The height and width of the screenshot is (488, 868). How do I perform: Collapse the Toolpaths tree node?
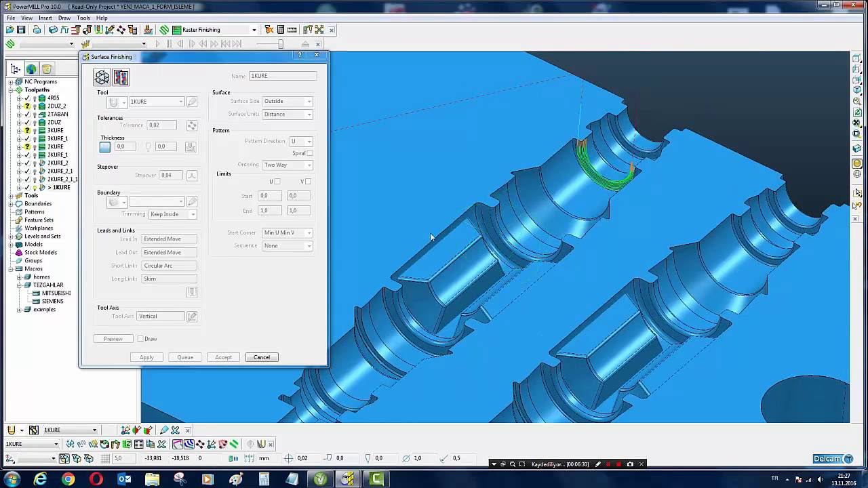point(11,90)
